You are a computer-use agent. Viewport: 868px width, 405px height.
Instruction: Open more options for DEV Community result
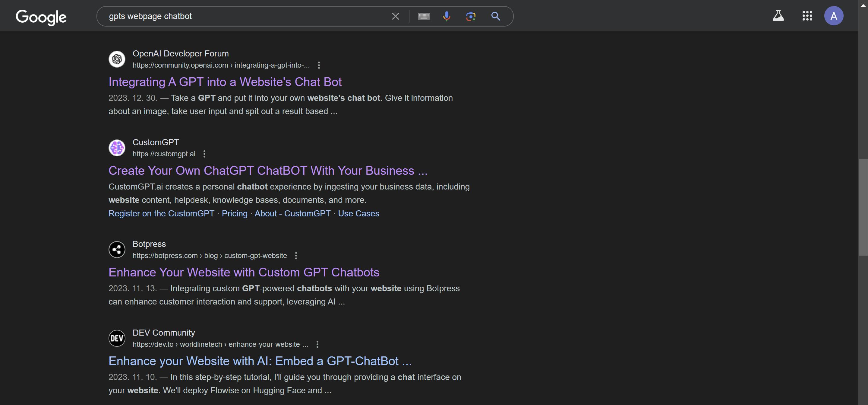317,344
